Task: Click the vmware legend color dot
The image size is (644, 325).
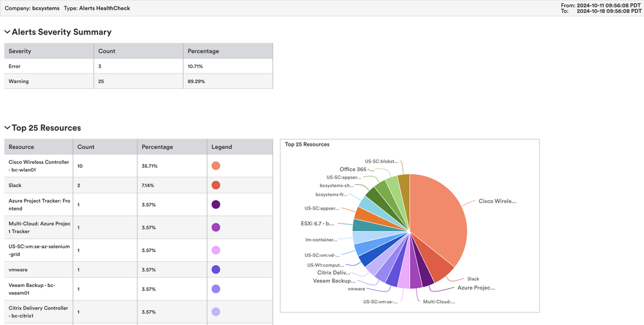Action: (215, 270)
